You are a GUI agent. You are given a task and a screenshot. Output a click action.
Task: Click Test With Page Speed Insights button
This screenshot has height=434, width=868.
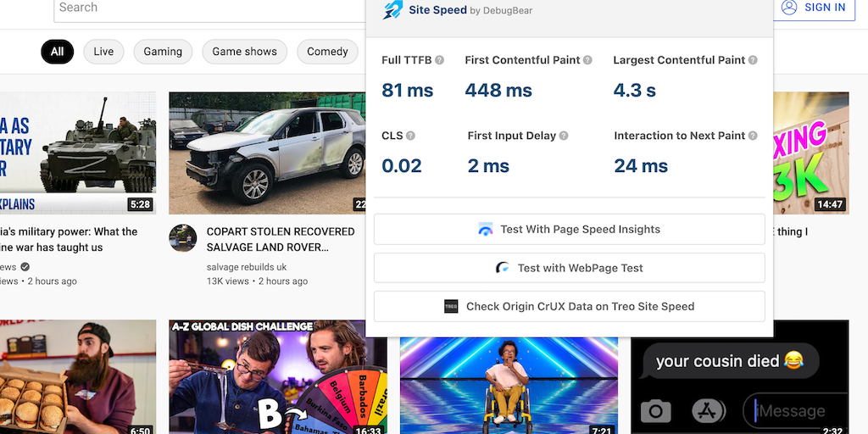tap(569, 229)
